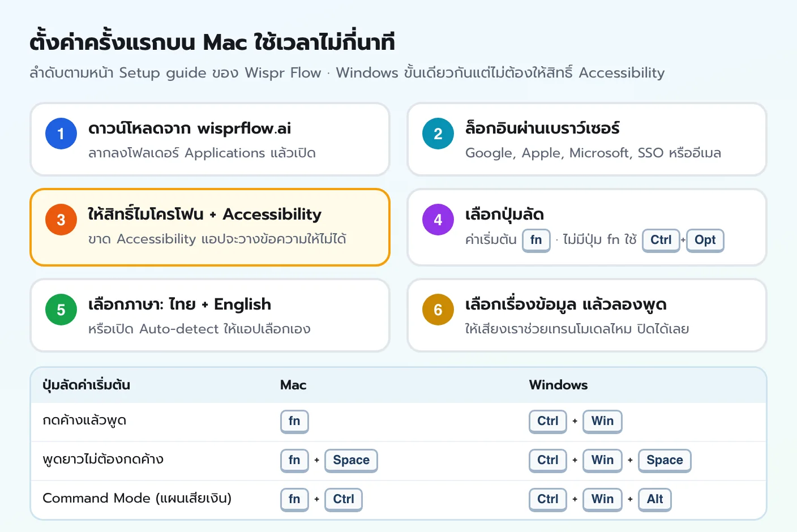Click the row label กดค้างแล้วพูด

click(x=84, y=421)
